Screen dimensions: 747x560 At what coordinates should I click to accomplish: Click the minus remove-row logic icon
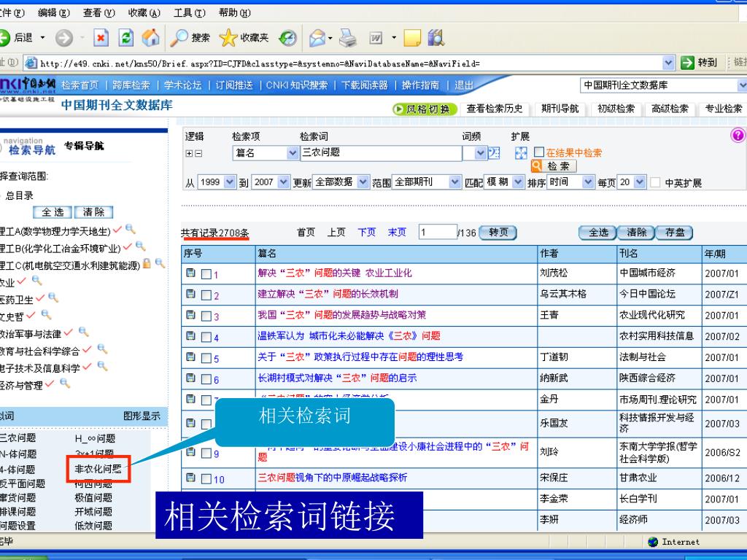198,153
